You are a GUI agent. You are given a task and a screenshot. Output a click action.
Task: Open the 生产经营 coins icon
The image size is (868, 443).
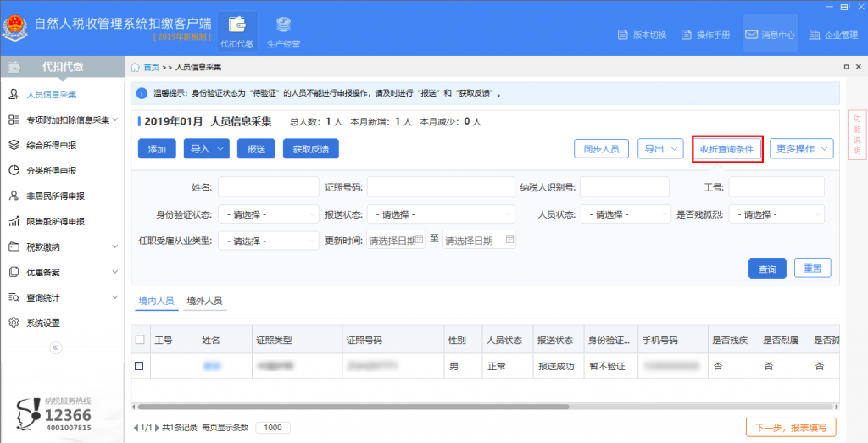(x=283, y=25)
